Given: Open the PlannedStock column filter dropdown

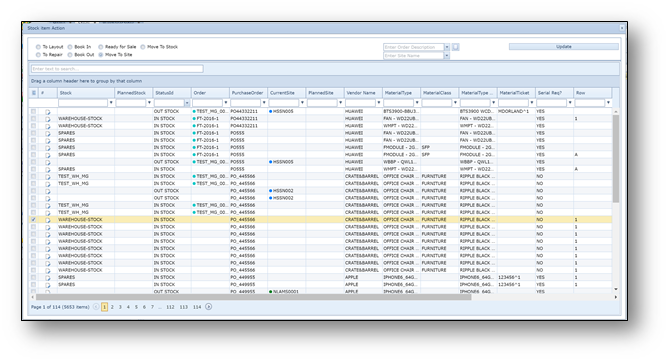Looking at the screenshot, I should [149, 102].
